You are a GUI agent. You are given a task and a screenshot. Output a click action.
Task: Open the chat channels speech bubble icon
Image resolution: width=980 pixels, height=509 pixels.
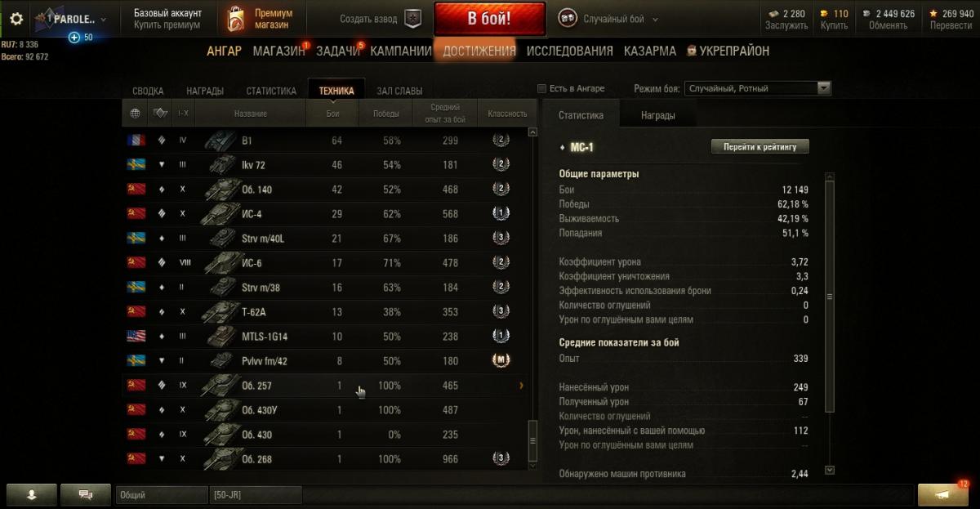pos(85,494)
